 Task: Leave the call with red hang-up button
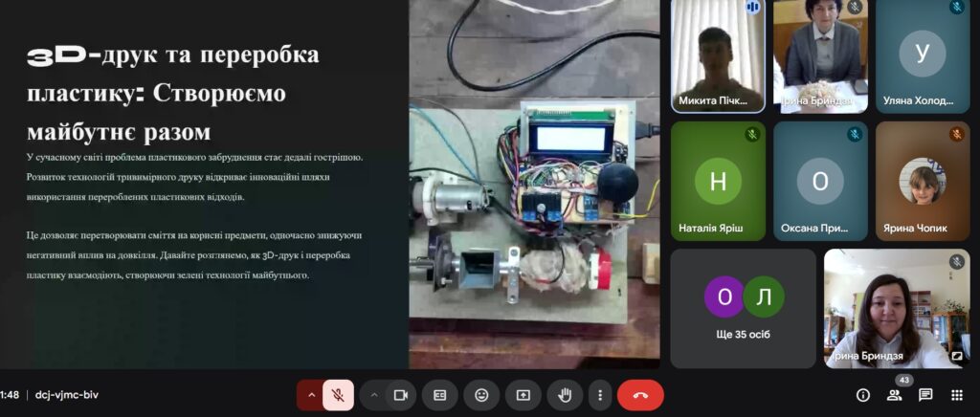pos(640,394)
